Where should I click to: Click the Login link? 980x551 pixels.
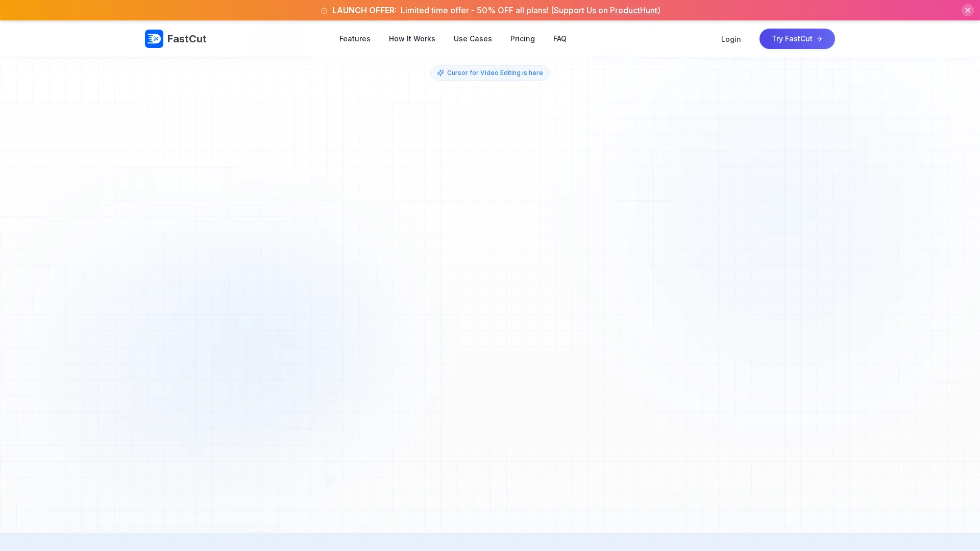coord(730,39)
